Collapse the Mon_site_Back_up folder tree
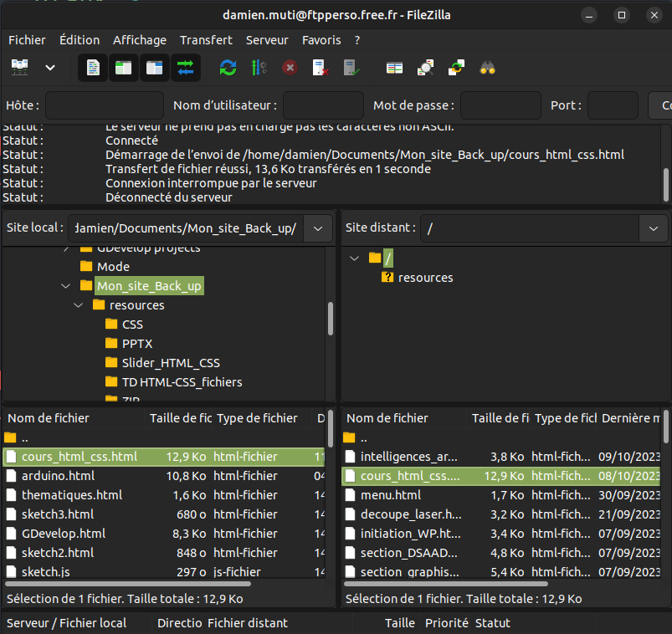This screenshot has width=672, height=634. 67,286
